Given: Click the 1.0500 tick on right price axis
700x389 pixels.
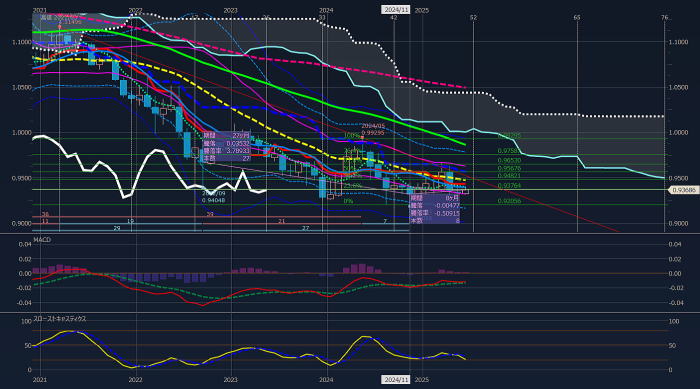Looking at the screenshot, I should click(678, 88).
